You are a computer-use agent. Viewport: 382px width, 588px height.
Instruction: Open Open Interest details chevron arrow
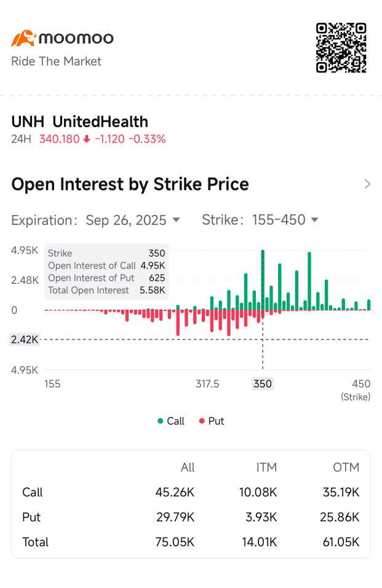[x=367, y=184]
